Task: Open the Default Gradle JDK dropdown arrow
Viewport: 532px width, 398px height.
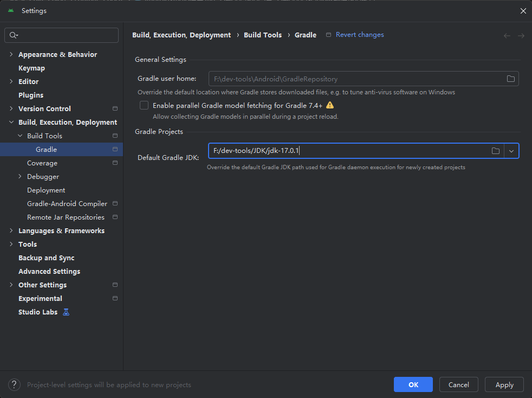Action: click(x=511, y=151)
